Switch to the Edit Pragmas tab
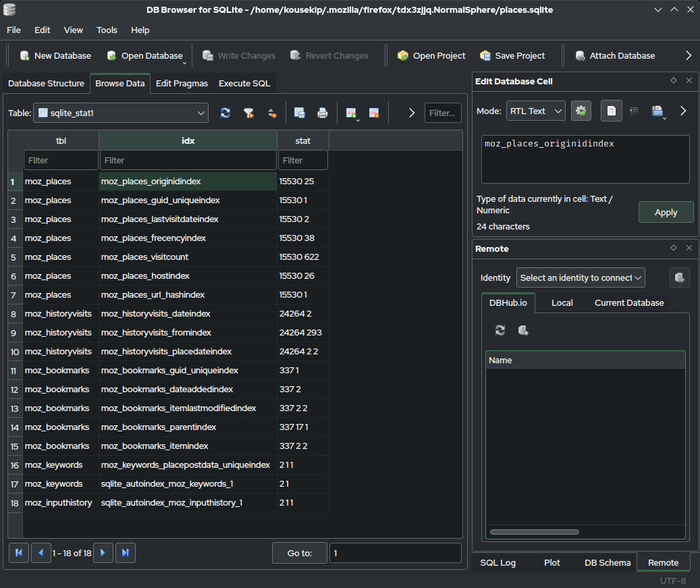 tap(182, 84)
